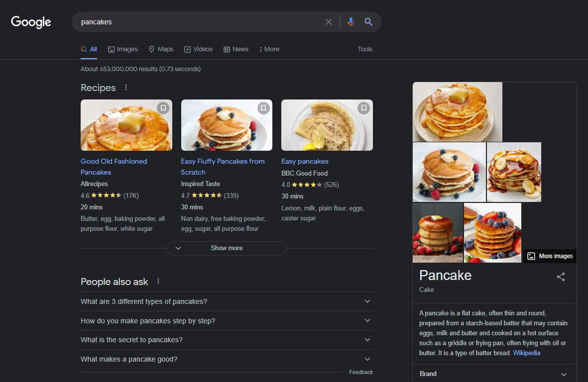
Task: Open Inspired Taste blueberry pancake thumbnail
Action: point(227,125)
